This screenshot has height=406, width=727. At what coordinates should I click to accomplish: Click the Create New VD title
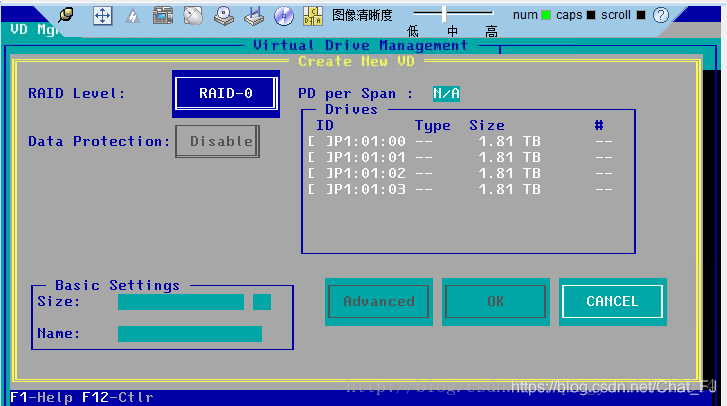click(356, 61)
